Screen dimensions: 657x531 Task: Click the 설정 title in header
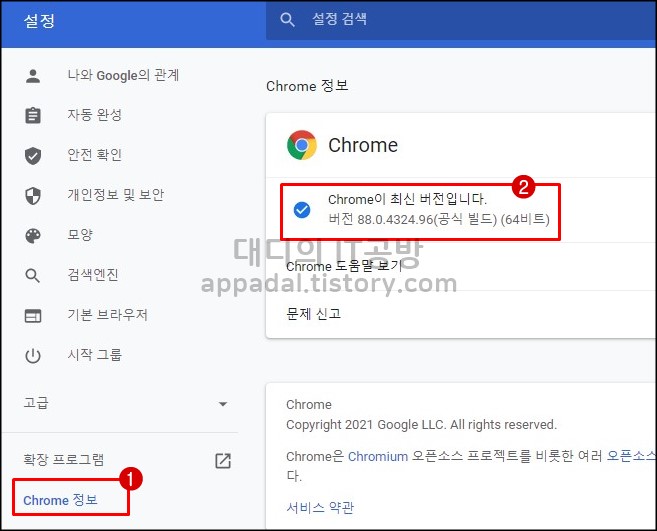click(x=39, y=21)
